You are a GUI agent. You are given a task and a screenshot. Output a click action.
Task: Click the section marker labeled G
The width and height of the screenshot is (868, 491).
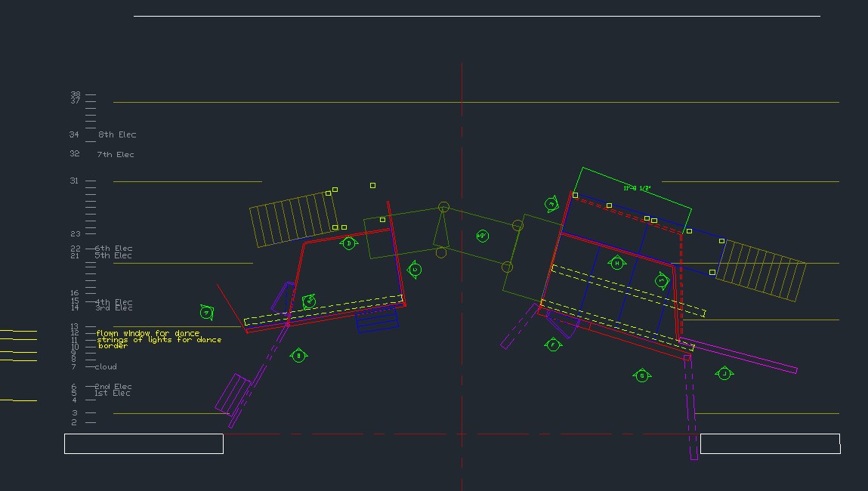(642, 375)
